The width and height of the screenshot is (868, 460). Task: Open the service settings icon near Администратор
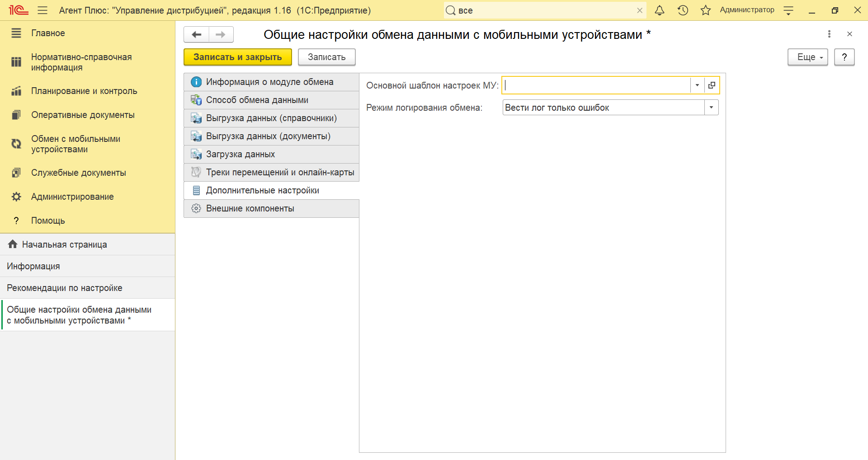click(x=788, y=10)
